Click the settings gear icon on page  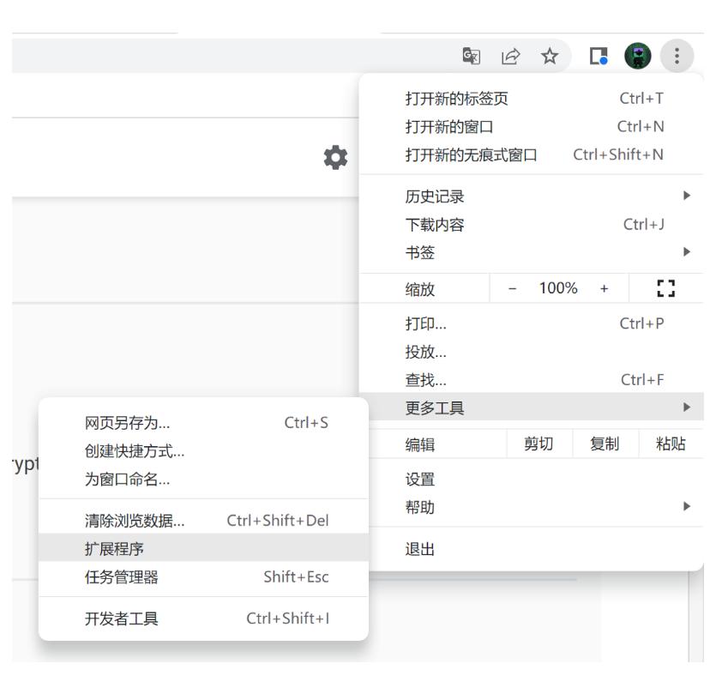[x=334, y=157]
